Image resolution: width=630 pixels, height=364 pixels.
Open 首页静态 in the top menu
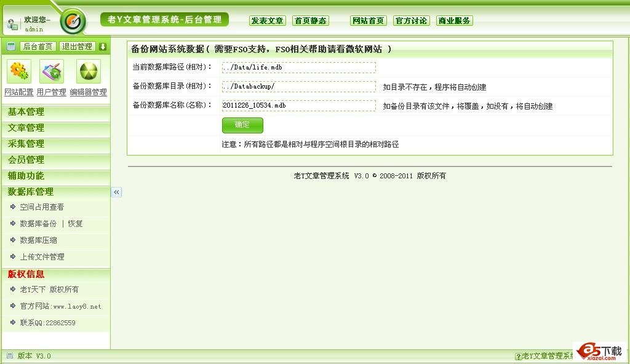(x=311, y=20)
